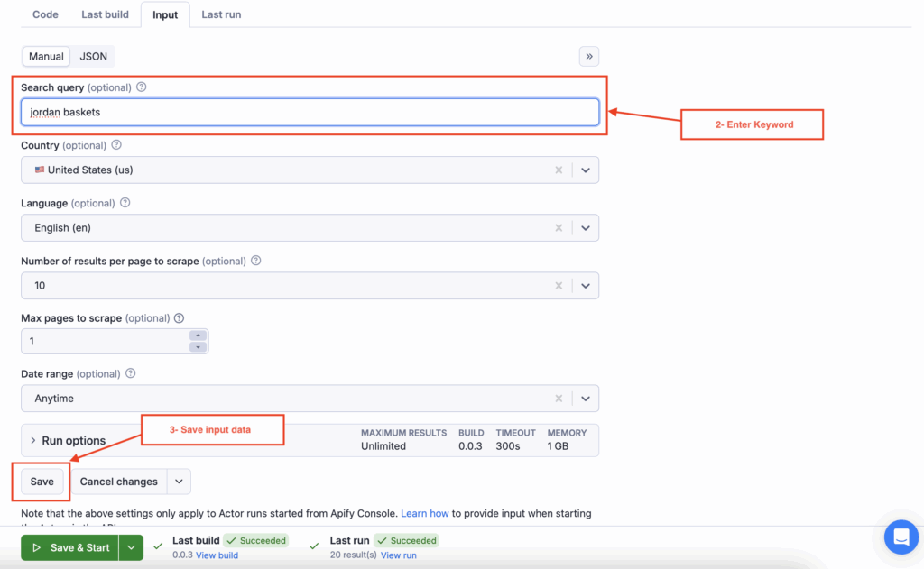Viewport: 924px width, 569px height.
Task: Click the green Save & Start button
Action: pos(70,547)
